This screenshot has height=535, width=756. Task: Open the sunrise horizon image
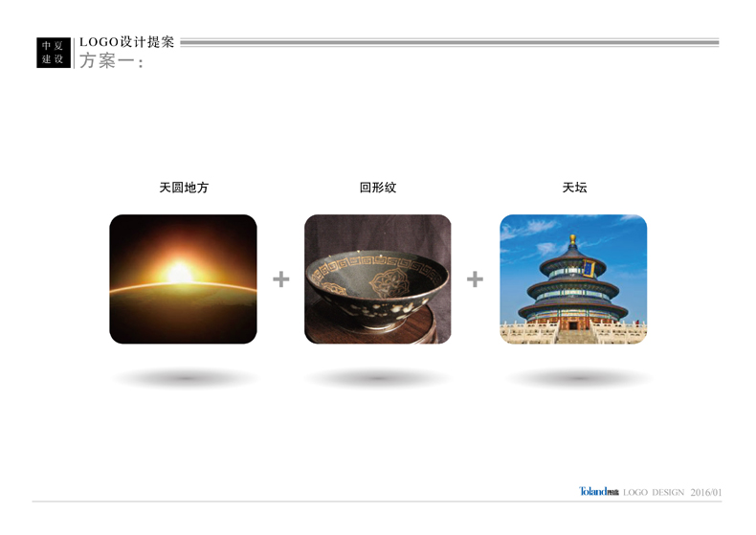183,279
